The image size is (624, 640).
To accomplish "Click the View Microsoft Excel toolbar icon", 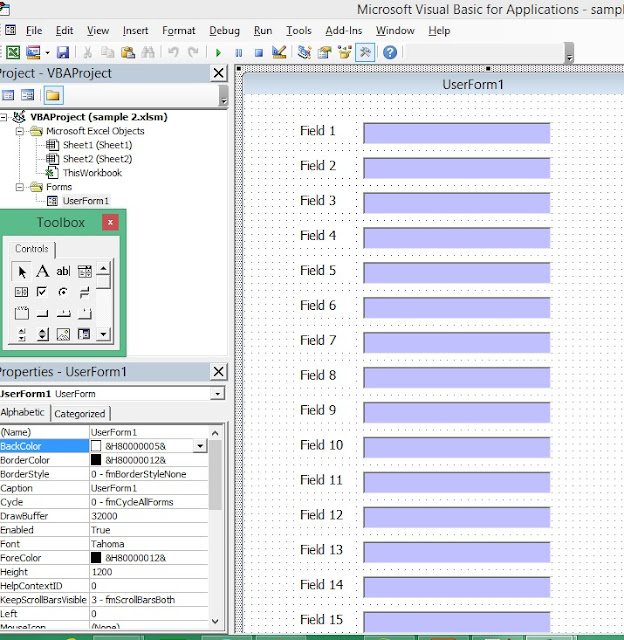I will pyautogui.click(x=13, y=52).
